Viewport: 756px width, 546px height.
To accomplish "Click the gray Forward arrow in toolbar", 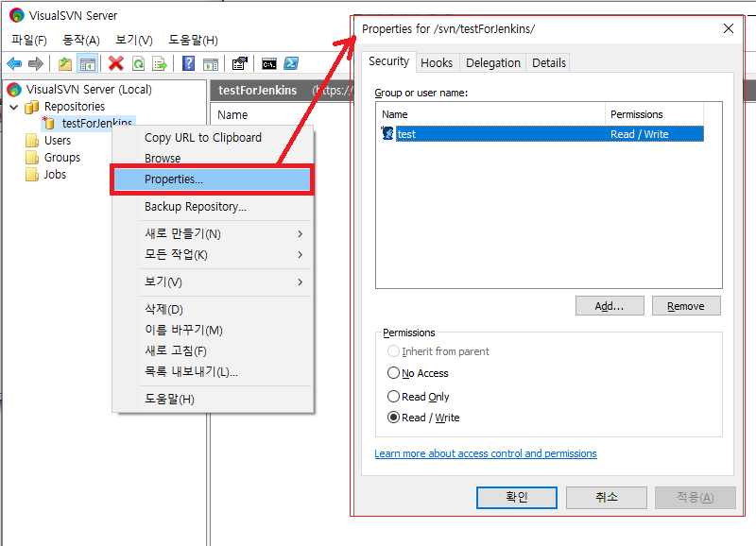I will coord(36,63).
